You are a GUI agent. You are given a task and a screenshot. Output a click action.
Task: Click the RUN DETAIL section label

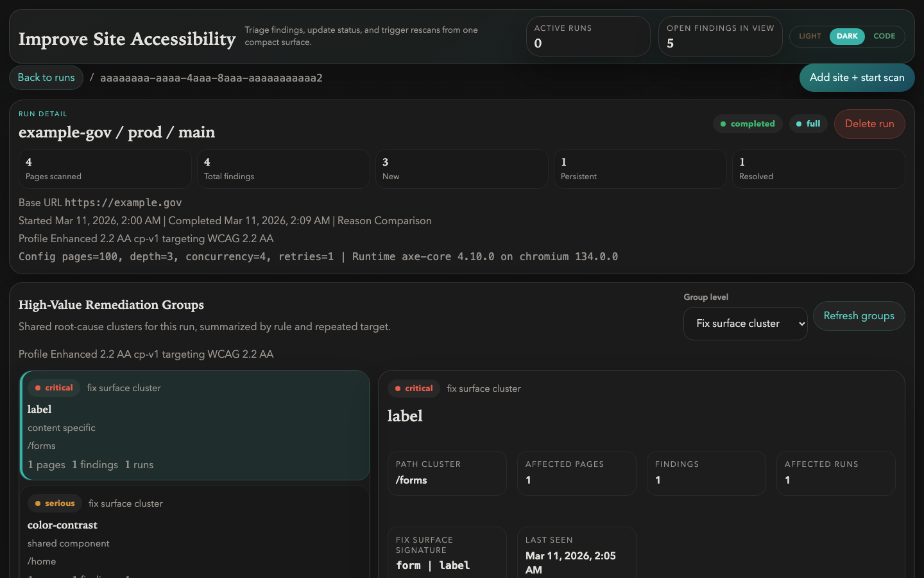pos(42,114)
